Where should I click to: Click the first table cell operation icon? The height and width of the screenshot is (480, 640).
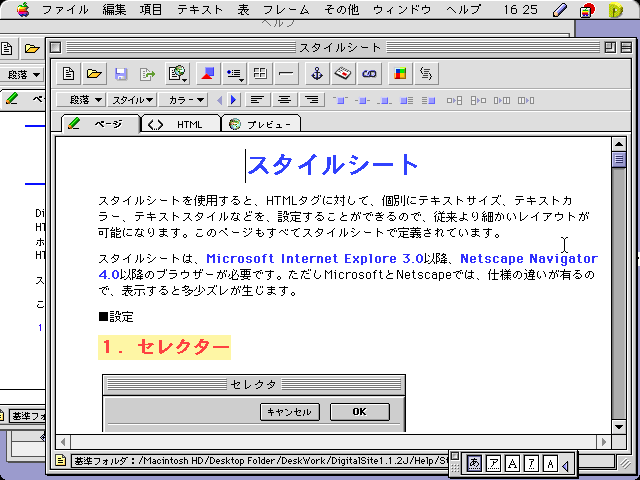tap(454, 100)
